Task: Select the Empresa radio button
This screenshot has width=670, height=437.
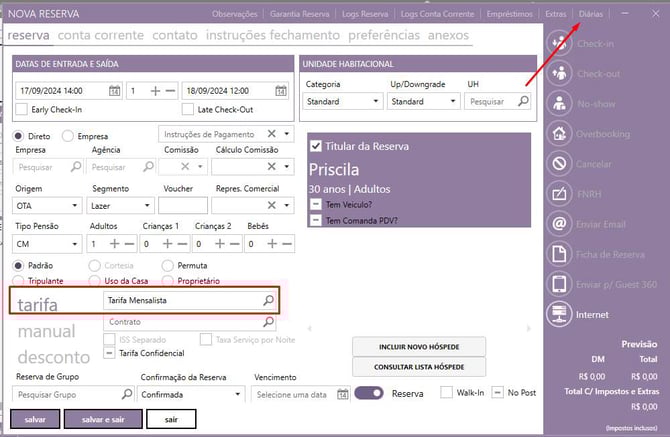Action: (68, 135)
